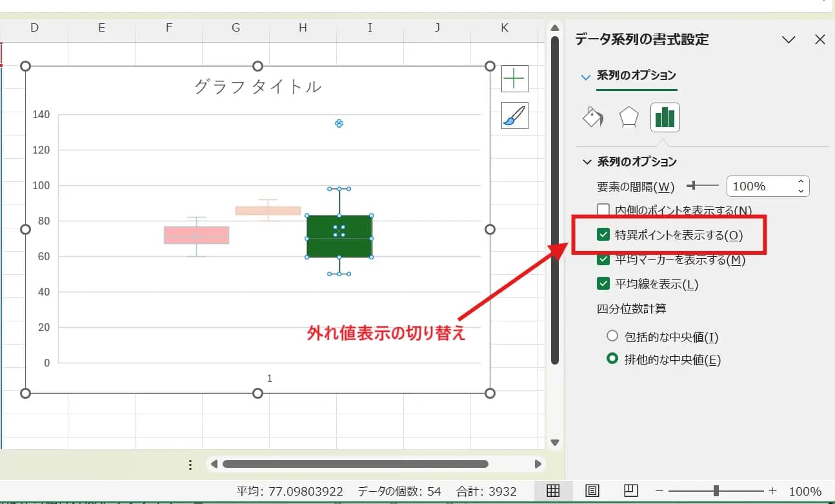This screenshot has height=504, width=835.
Task: Select the Effects pentagon icon
Action: point(629,117)
